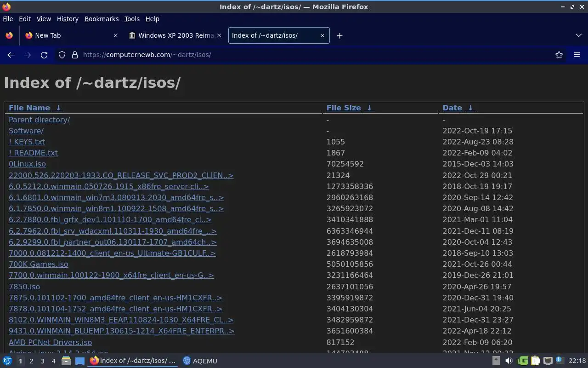The width and height of the screenshot is (588, 368).
Task: Sort descending using arrow beside File Size
Action: pos(369,108)
